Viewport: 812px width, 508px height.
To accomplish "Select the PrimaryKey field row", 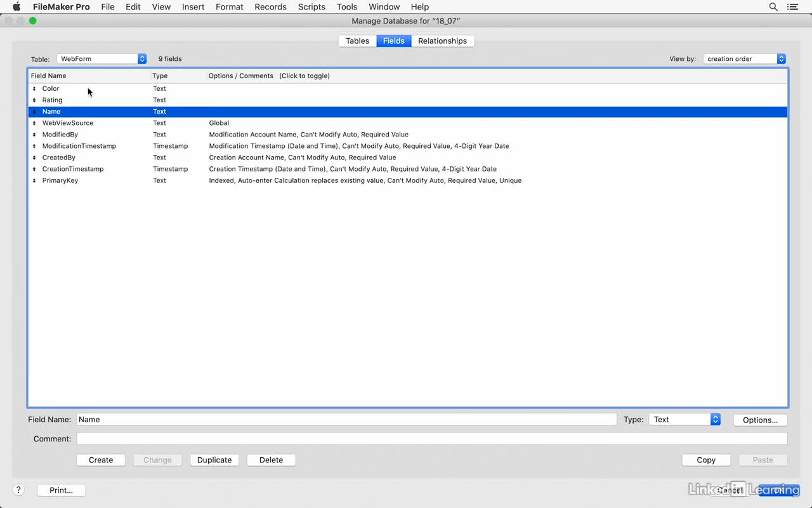I will pos(408,180).
